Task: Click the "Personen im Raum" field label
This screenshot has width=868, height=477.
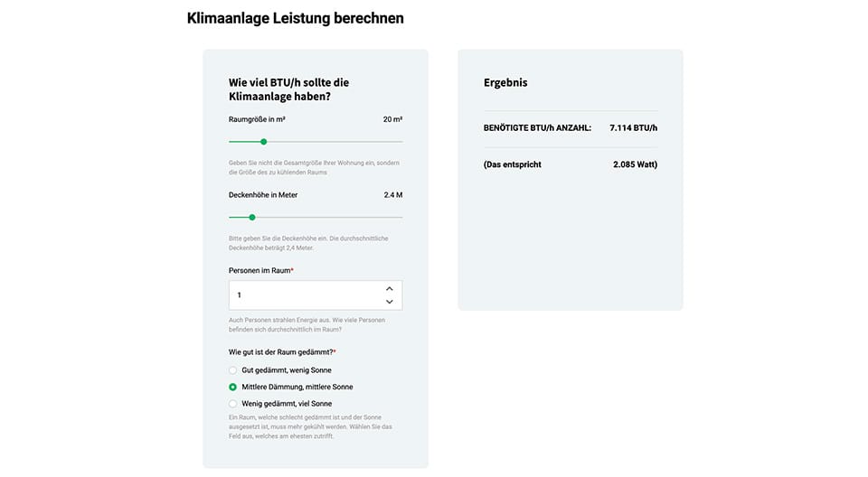Action: click(260, 270)
